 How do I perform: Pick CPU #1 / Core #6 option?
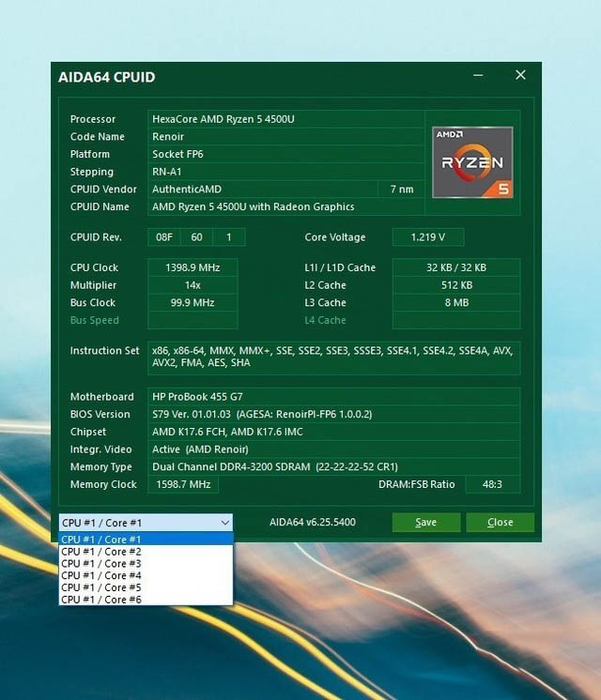tap(146, 599)
